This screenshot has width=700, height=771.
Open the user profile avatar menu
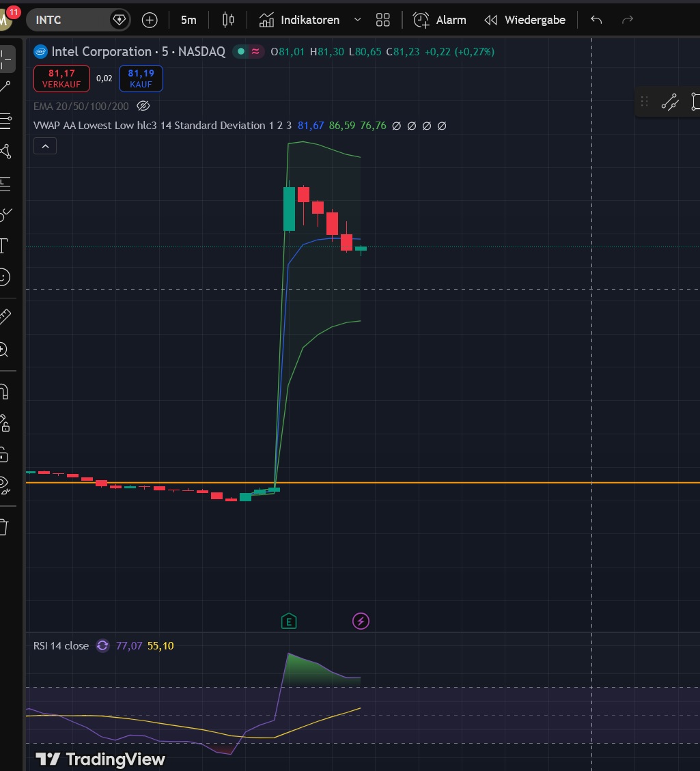(x=5, y=19)
